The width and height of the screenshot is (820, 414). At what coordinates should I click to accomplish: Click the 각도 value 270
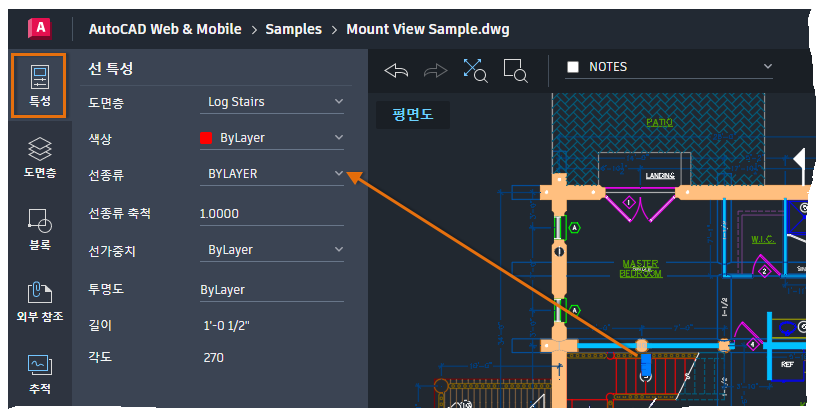213,358
